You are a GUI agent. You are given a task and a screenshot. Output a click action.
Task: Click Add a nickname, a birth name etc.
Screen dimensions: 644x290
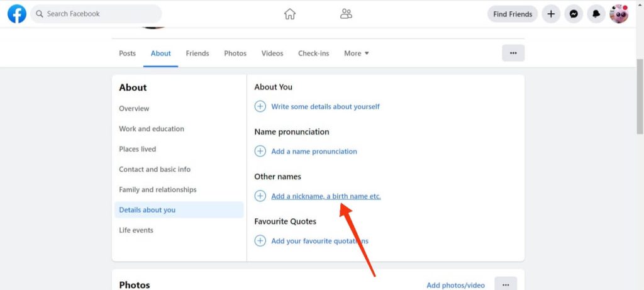tap(326, 196)
